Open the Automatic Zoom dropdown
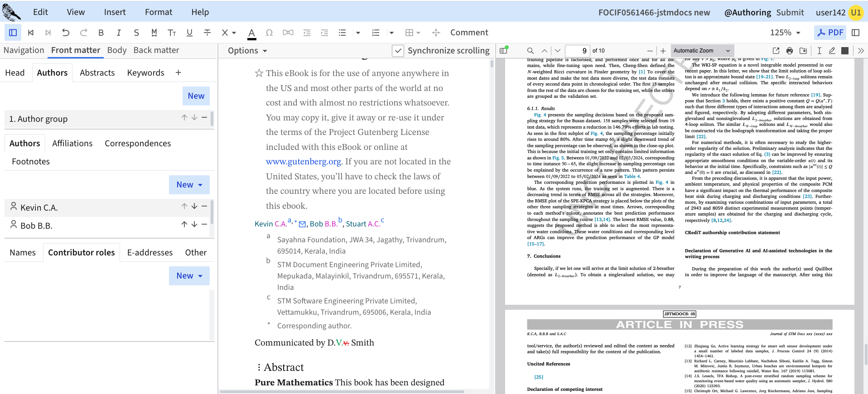The height and width of the screenshot is (394, 868). (x=701, y=51)
